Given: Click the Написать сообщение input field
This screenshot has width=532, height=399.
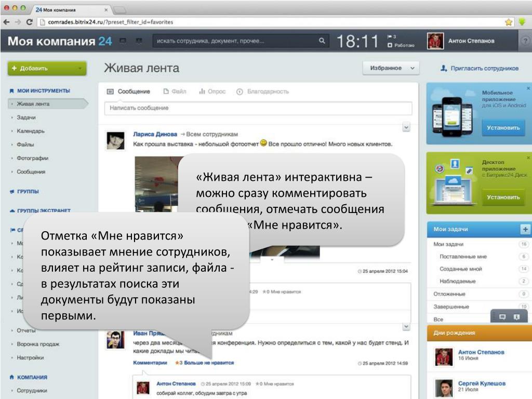Looking at the screenshot, I should pyautogui.click(x=258, y=108).
